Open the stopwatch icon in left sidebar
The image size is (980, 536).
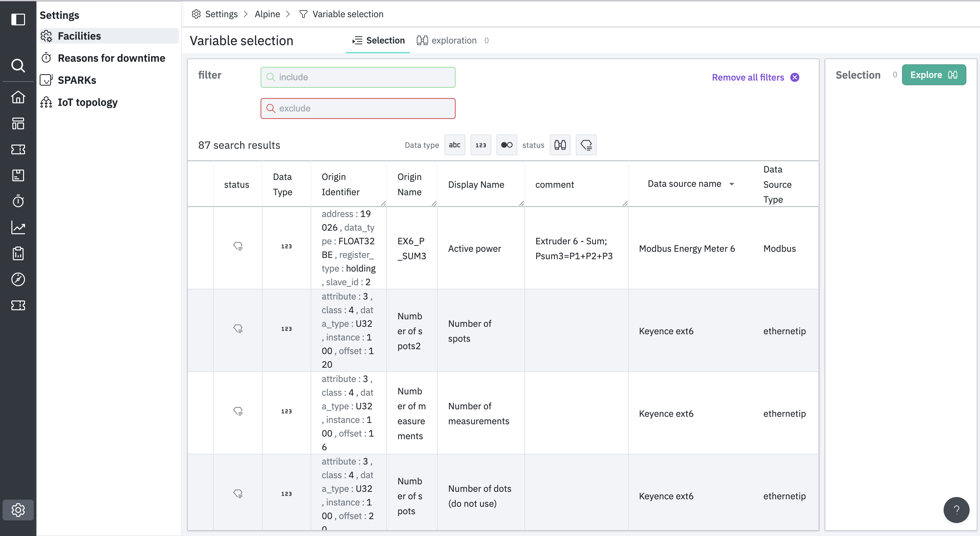click(x=18, y=201)
